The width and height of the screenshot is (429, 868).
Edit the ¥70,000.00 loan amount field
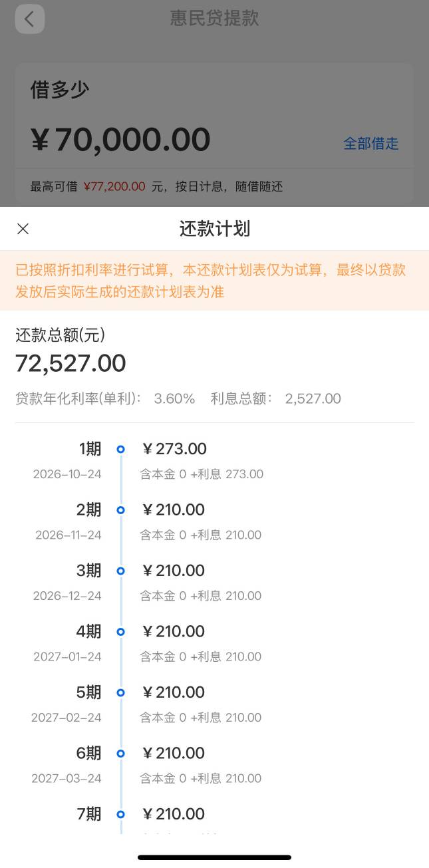121,140
